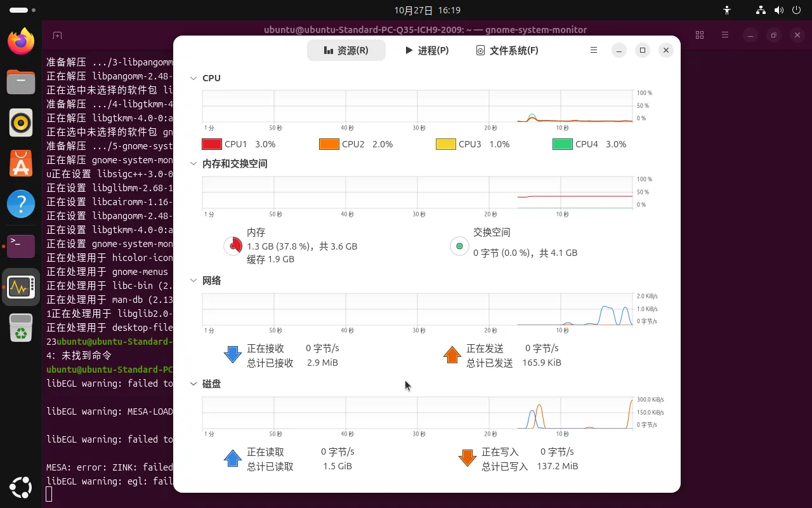Image resolution: width=812 pixels, height=508 pixels.
Task: Open the network status icon in top bar
Action: (x=761, y=10)
